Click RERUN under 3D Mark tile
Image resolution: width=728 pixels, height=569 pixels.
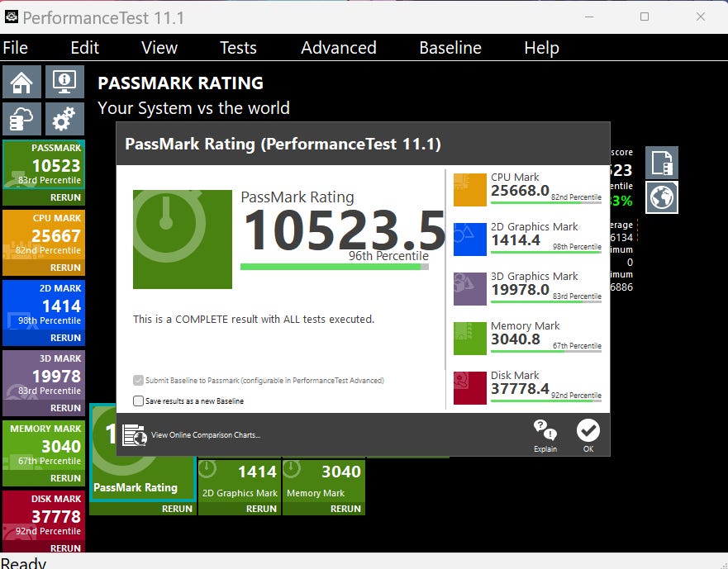[65, 408]
